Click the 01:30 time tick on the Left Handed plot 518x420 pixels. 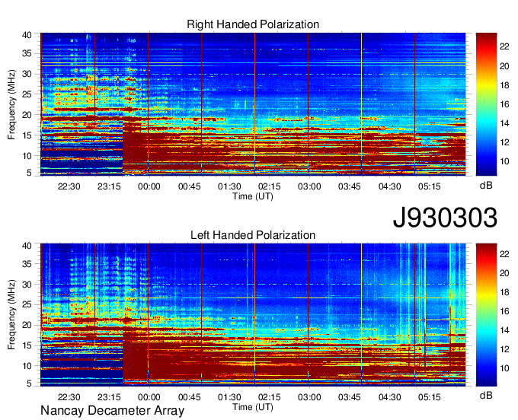229,397
